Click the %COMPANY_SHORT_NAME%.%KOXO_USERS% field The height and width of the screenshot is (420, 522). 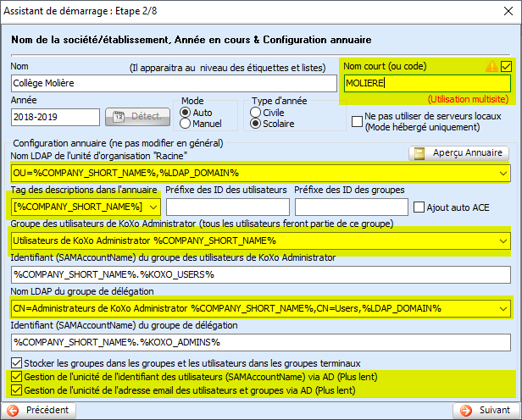click(x=261, y=274)
